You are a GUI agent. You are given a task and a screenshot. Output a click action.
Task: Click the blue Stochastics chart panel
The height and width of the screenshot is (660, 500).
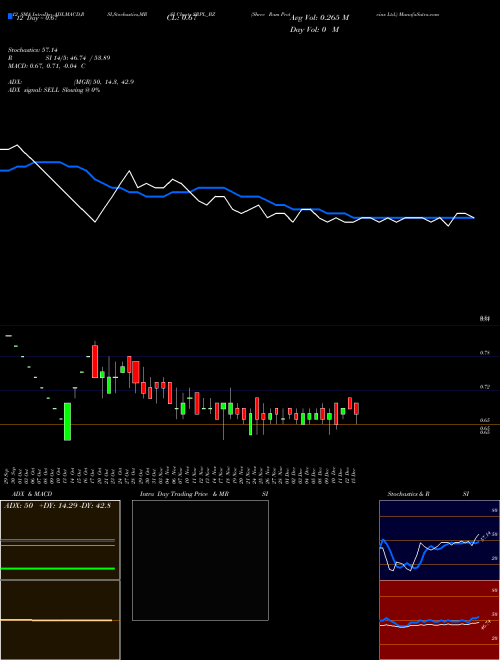pos(439,540)
